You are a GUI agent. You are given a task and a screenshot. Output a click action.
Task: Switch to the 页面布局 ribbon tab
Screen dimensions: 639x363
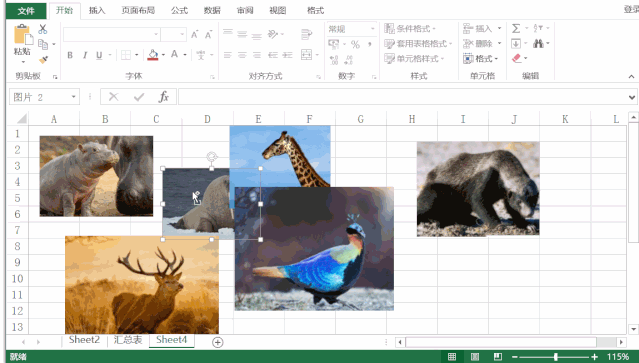click(x=138, y=11)
